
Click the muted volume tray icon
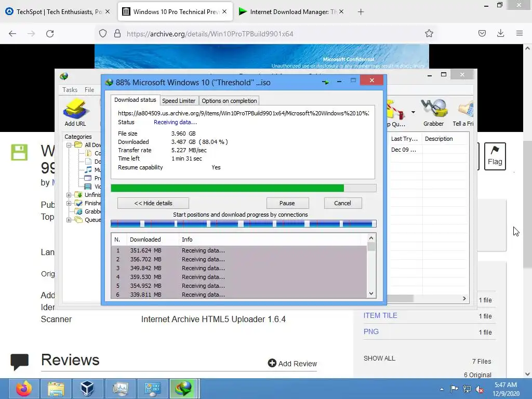[480, 389]
